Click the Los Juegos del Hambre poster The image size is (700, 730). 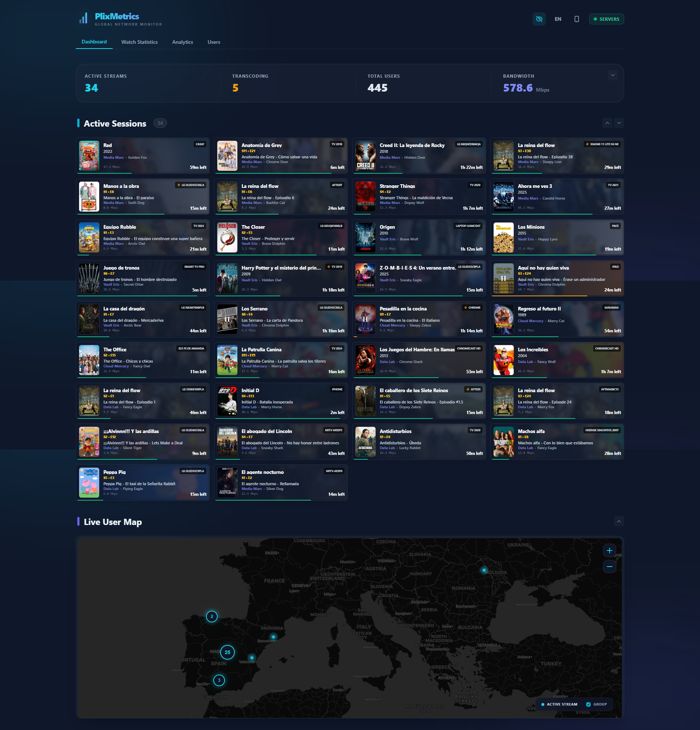pyautogui.click(x=365, y=360)
